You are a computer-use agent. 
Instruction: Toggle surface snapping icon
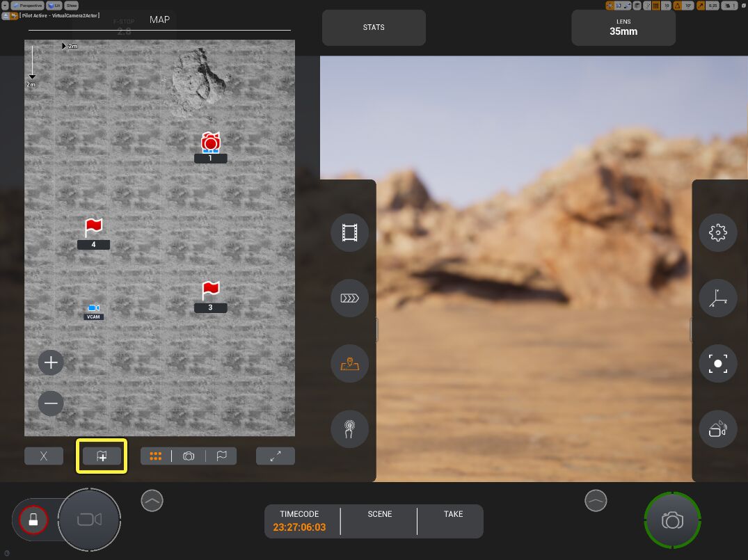648,6
